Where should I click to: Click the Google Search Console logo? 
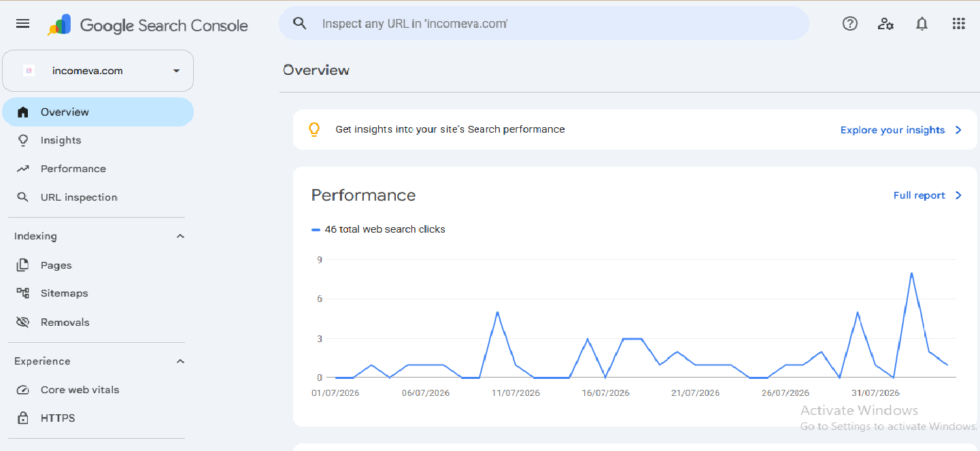pyautogui.click(x=148, y=25)
